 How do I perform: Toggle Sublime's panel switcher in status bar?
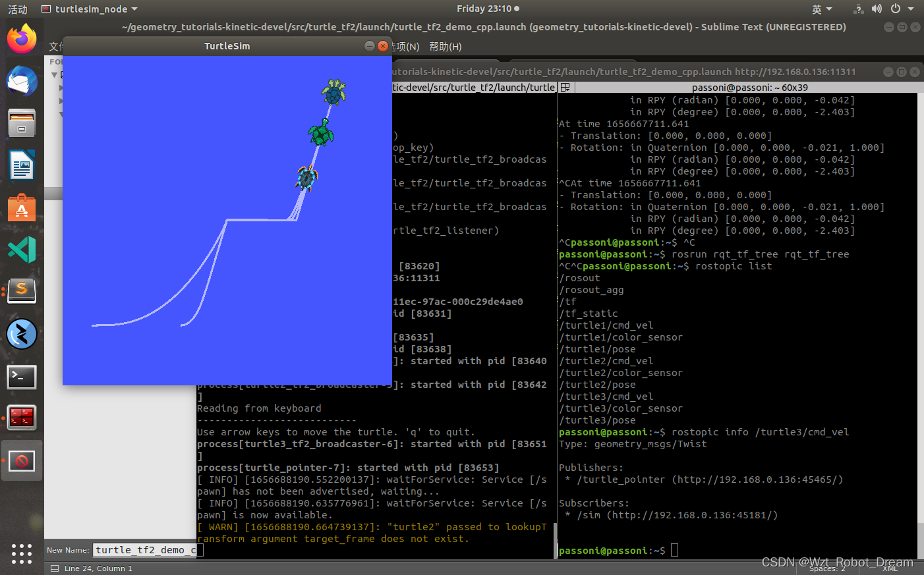pos(55,568)
